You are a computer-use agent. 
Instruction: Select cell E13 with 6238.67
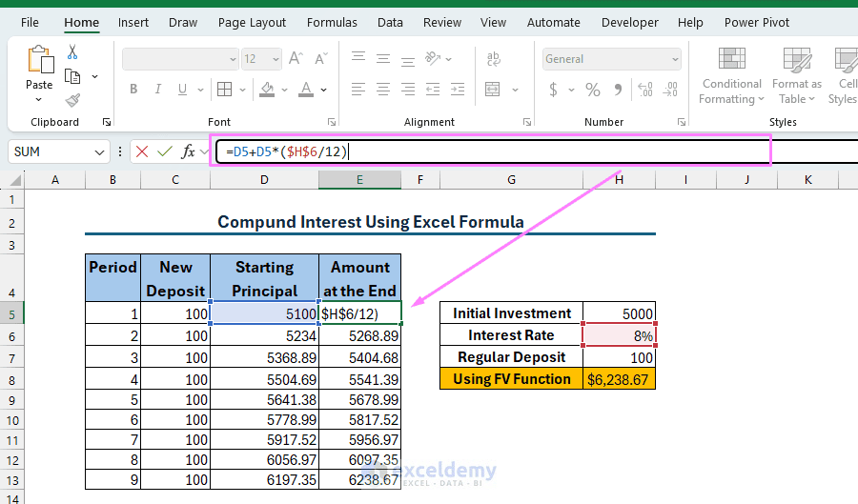(x=359, y=479)
